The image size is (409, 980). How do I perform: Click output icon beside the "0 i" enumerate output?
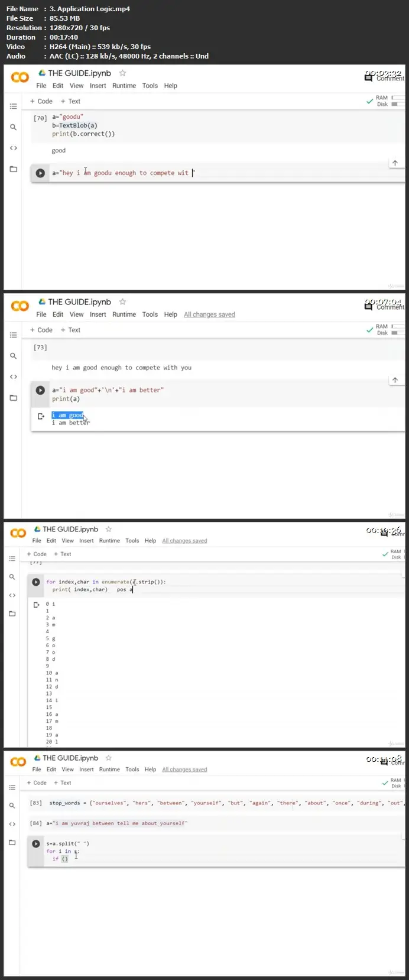(37, 605)
